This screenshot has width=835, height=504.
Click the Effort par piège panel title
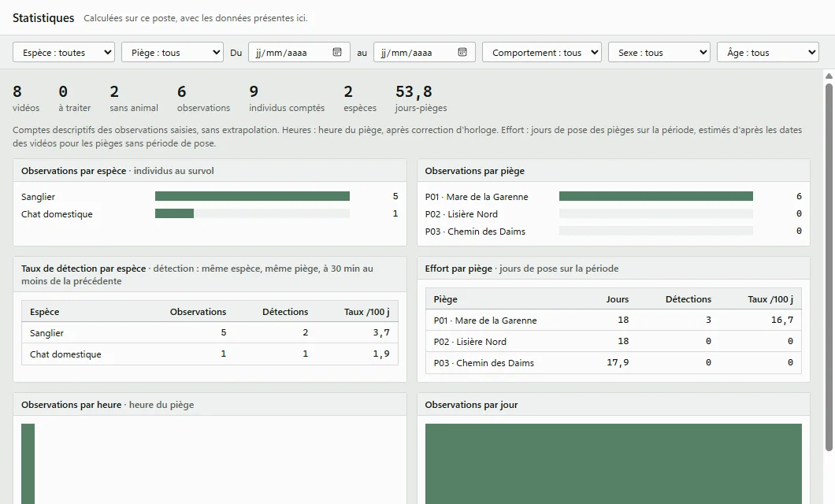pyautogui.click(x=521, y=269)
